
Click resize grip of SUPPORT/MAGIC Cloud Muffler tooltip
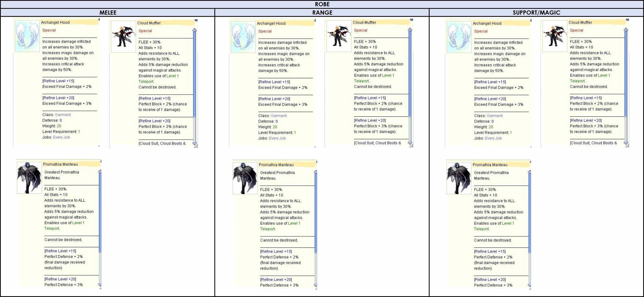tap(627, 146)
